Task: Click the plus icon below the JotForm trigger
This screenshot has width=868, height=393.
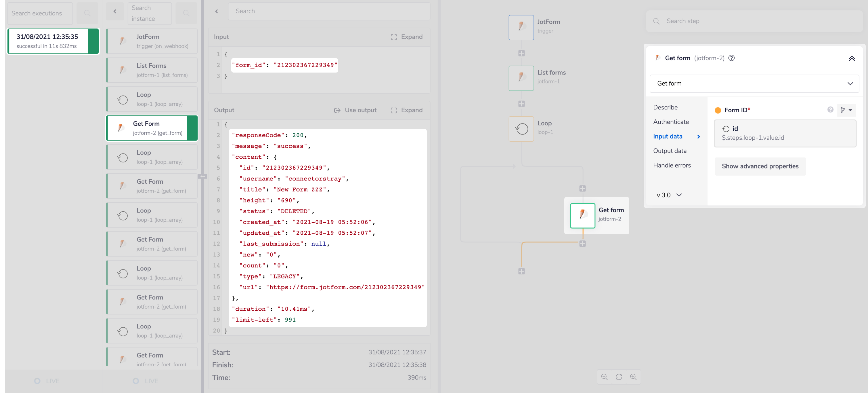Action: pos(521,53)
